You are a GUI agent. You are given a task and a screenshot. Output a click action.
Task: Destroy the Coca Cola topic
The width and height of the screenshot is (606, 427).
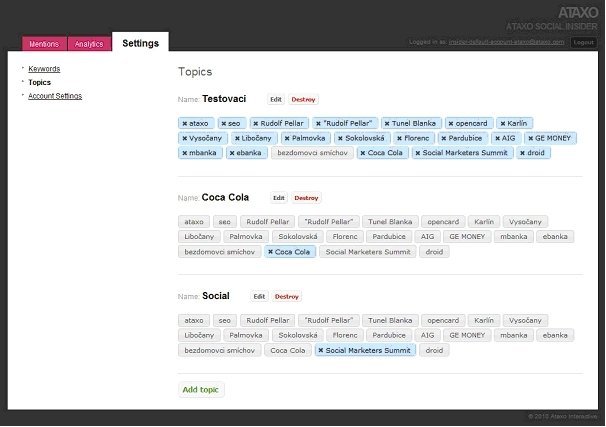coord(307,198)
